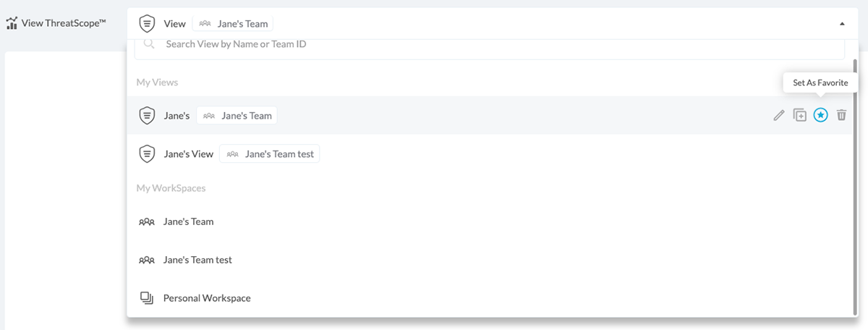Click the pencil edit icon for Jane's view

[779, 115]
